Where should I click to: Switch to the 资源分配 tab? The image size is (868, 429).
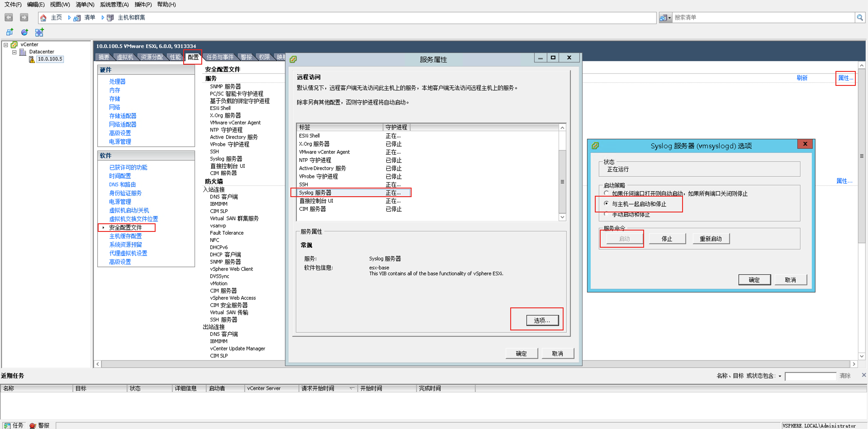(x=152, y=57)
